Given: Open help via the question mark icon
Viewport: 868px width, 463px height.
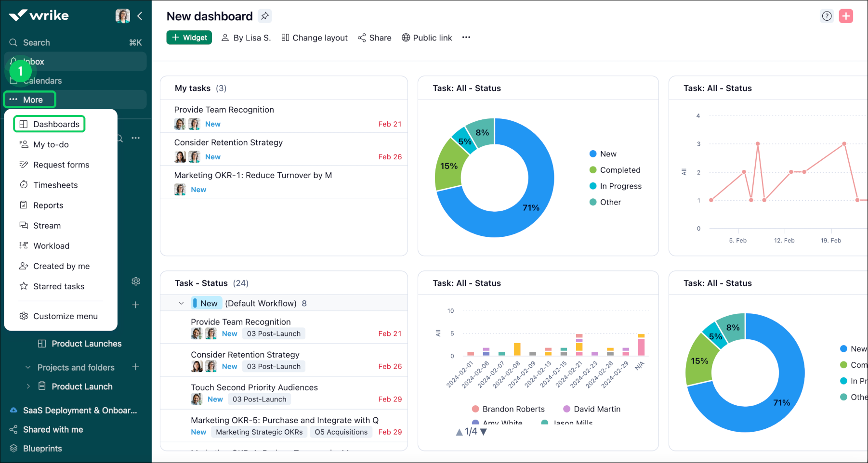Looking at the screenshot, I should (x=827, y=16).
